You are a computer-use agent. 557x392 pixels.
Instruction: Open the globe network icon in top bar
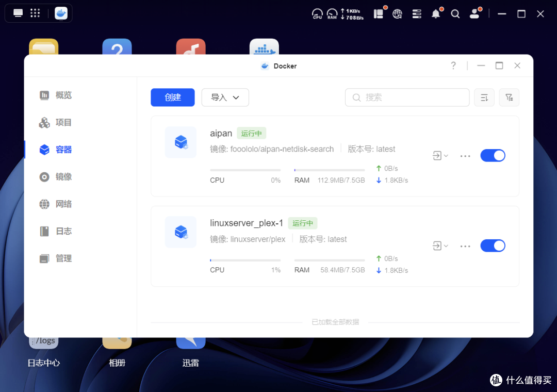(x=397, y=14)
